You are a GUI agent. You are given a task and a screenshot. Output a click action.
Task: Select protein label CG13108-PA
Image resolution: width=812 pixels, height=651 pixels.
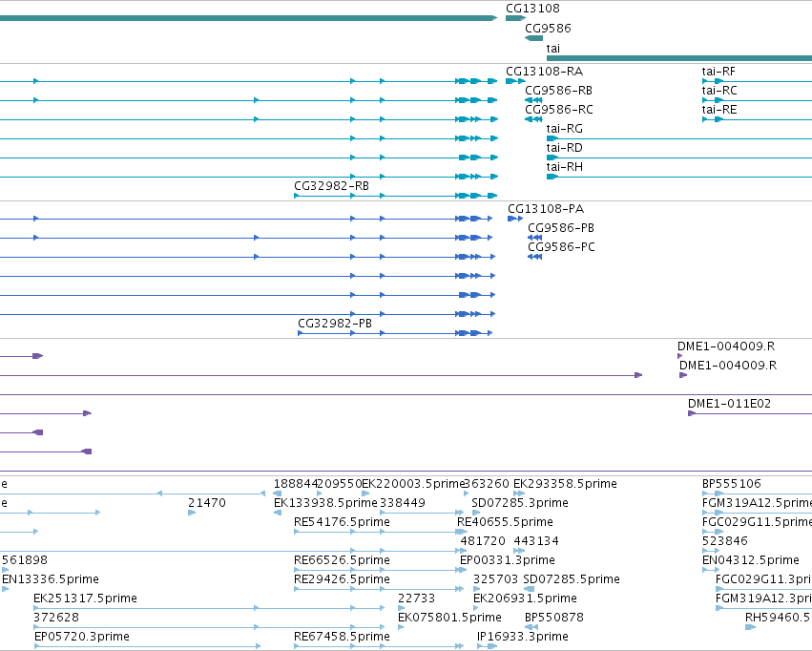545,209
